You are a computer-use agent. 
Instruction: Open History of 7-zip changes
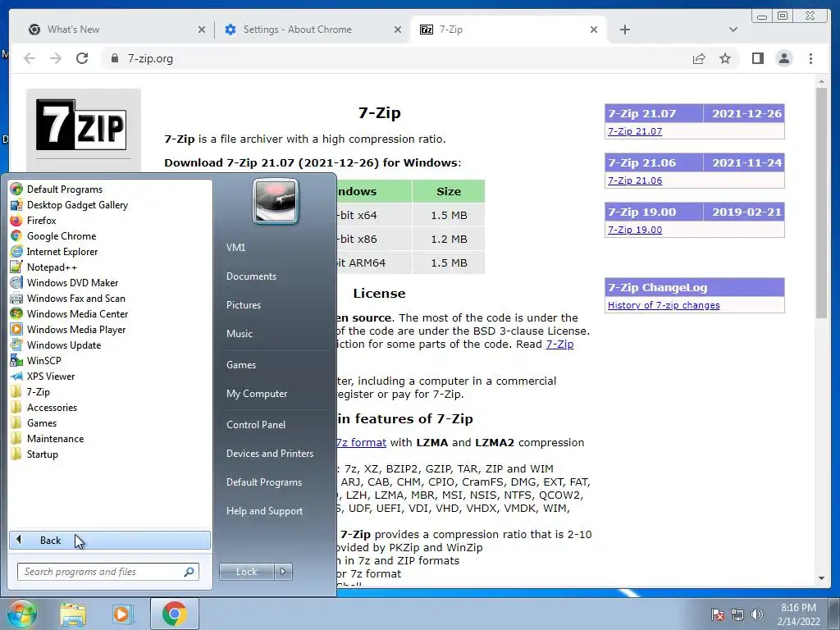pos(664,305)
